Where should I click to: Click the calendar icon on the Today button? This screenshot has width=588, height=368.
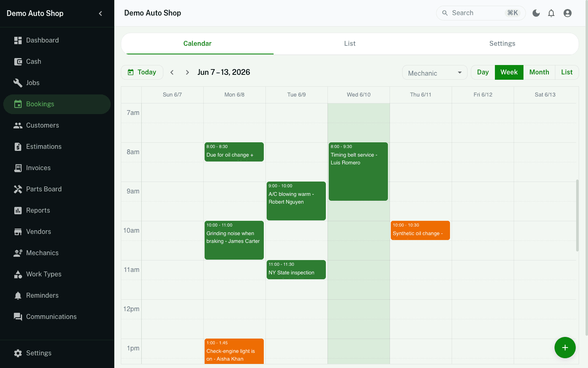[x=131, y=72]
